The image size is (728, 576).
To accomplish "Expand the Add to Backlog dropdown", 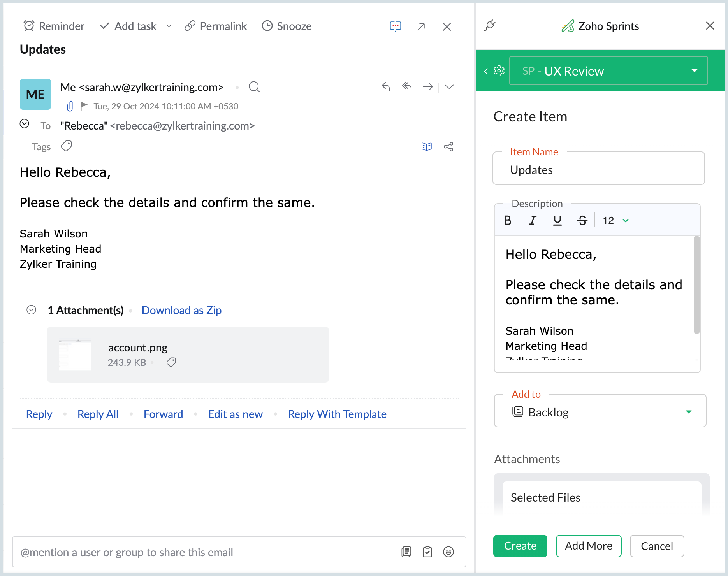I will (x=688, y=412).
